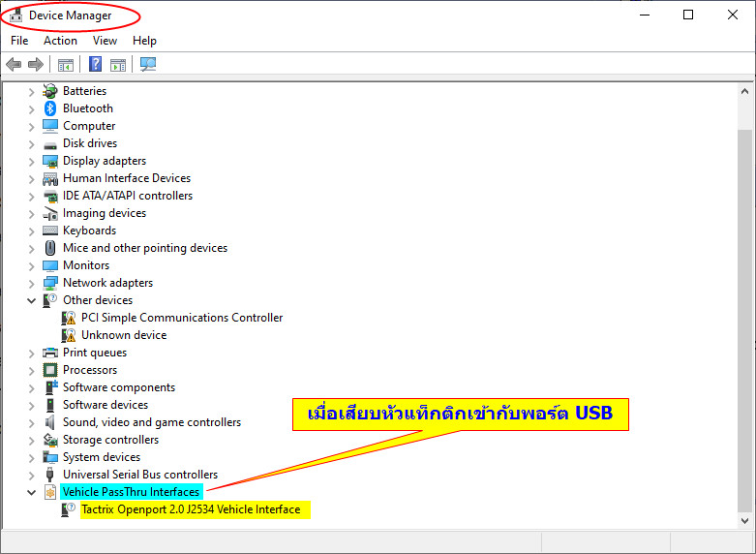Click the Vehicle PassThru Interfaces category icon

(x=50, y=492)
